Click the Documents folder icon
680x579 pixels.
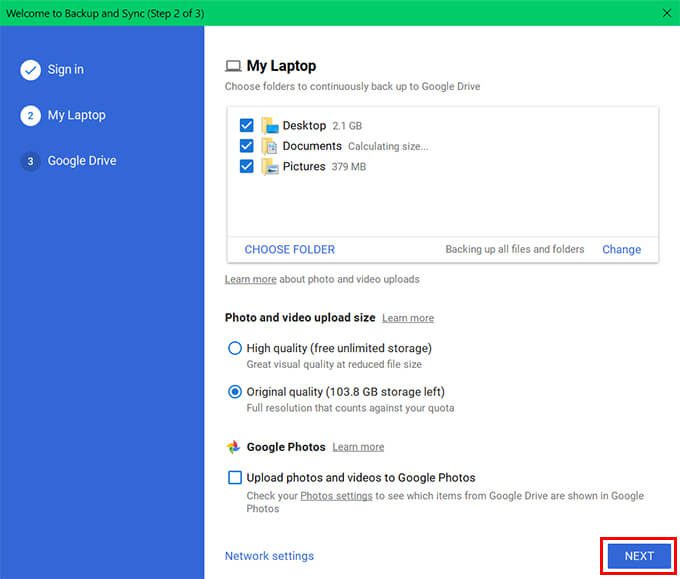(269, 146)
